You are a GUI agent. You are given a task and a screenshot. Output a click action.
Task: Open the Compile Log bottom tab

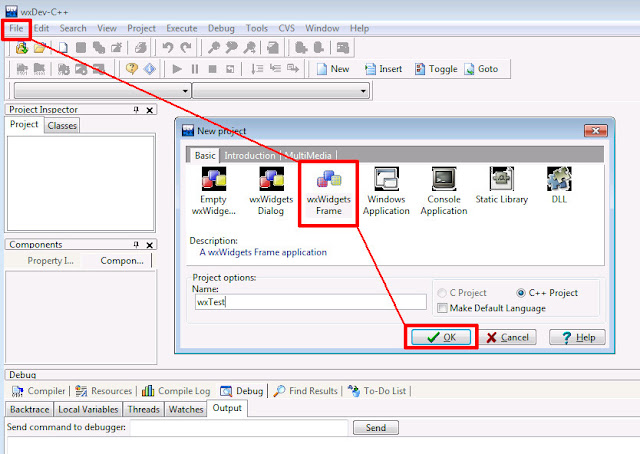[176, 391]
